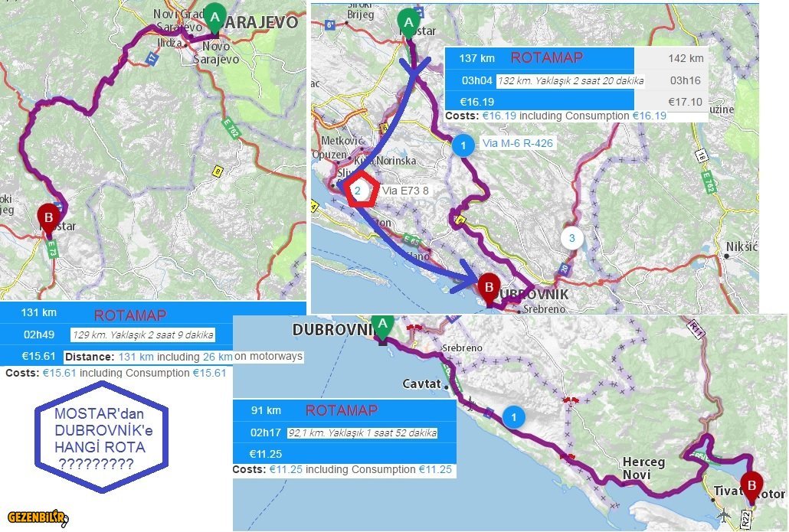The height and width of the screenshot is (532, 789).
Task: Click Srebreno on the Mostar–Dubrovnik map
Action: (545, 308)
